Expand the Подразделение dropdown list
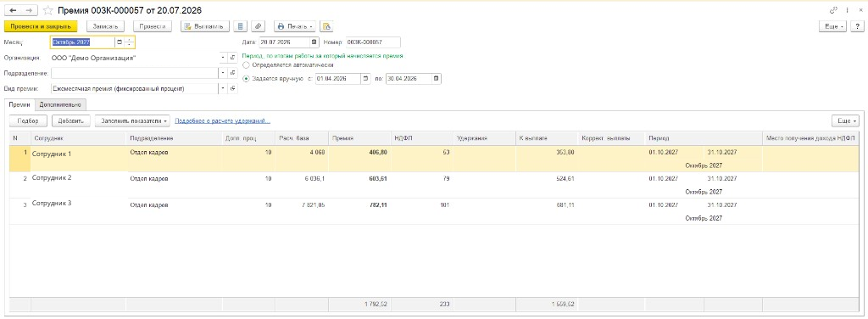Screen dimensions: 868x319 click(x=223, y=73)
